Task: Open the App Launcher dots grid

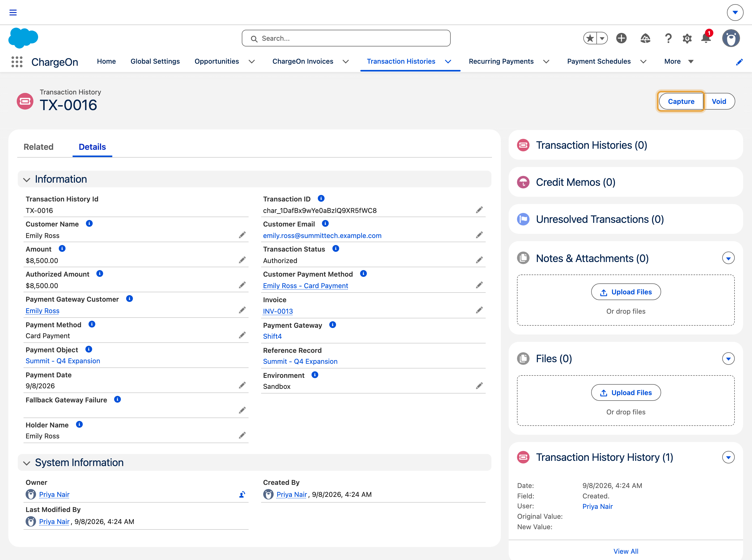Action: [17, 62]
